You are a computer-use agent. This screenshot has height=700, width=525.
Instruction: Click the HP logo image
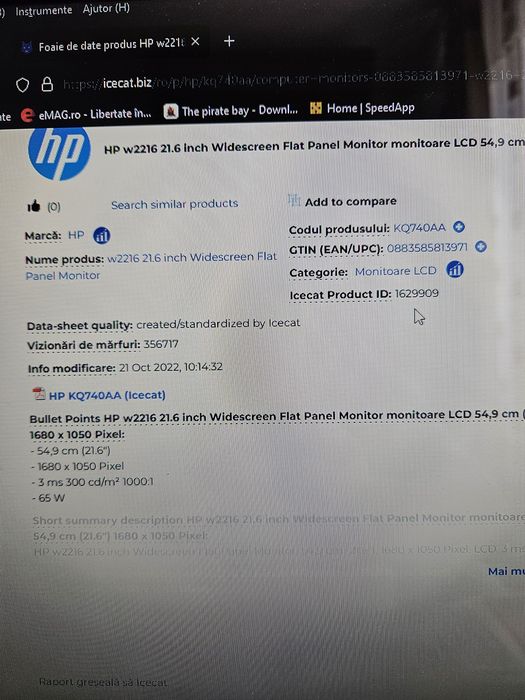pyautogui.click(x=59, y=154)
